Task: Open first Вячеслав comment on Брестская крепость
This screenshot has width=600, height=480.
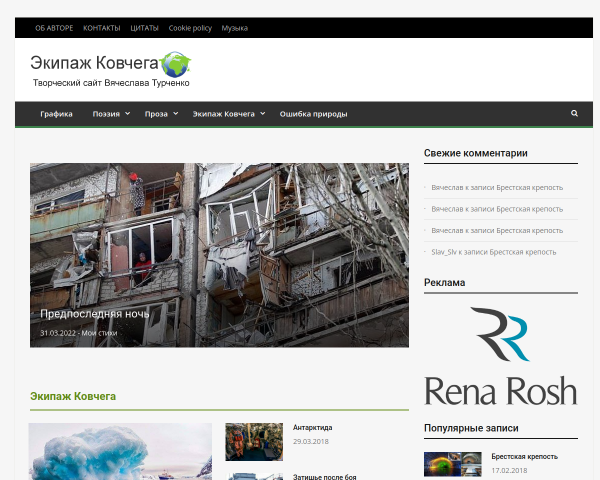Action: [497, 188]
